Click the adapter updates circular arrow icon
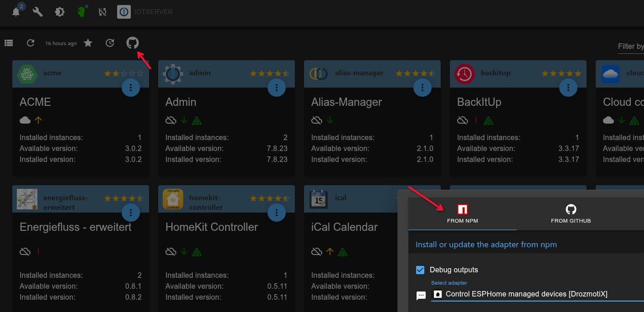This screenshot has height=312, width=644. tap(110, 43)
